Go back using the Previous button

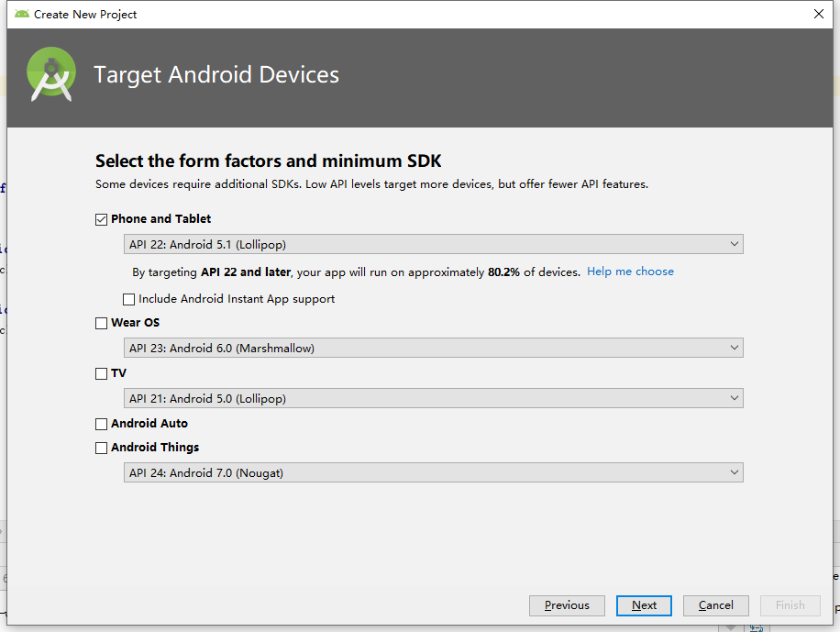[x=567, y=605]
